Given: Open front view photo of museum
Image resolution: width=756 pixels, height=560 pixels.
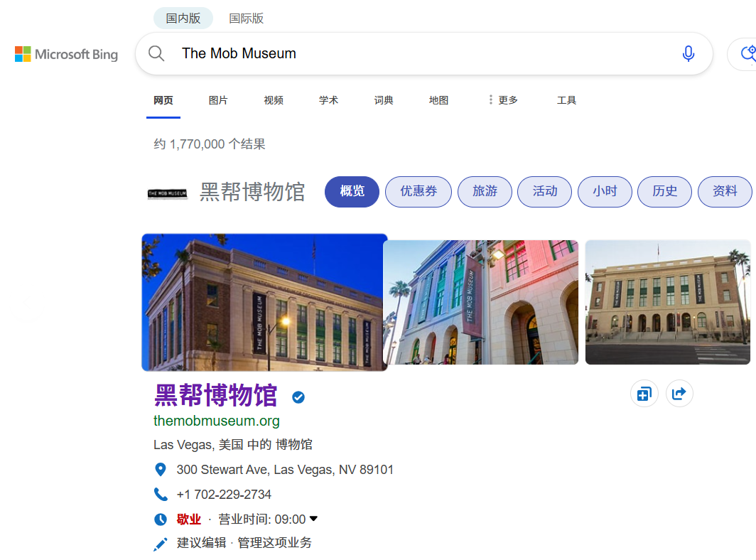Looking at the screenshot, I should tap(668, 302).
